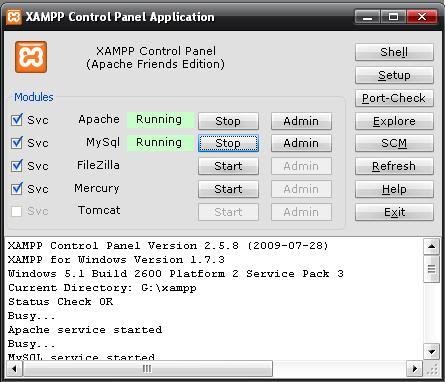Uncheck the Mercury Svc checkbox
Screen dimensions: 445x382
click(x=17, y=189)
